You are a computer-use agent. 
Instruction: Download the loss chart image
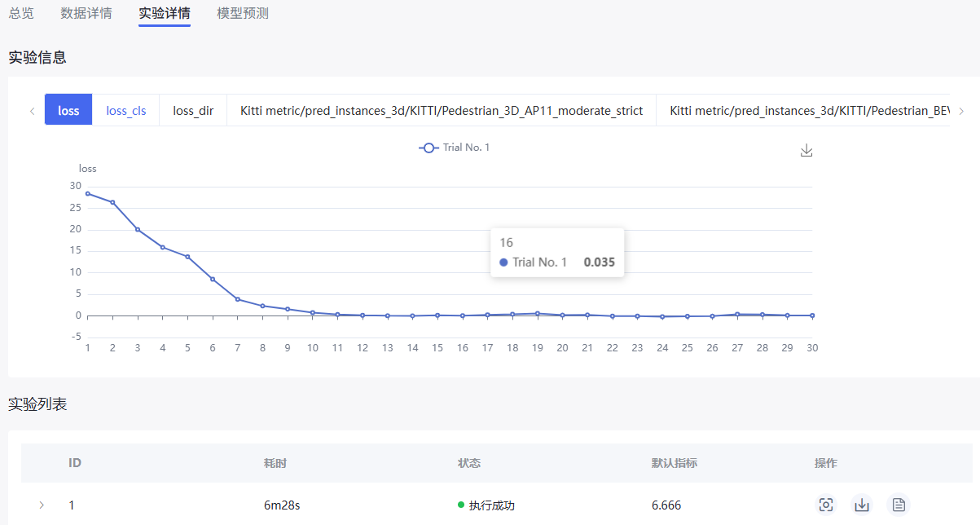806,151
